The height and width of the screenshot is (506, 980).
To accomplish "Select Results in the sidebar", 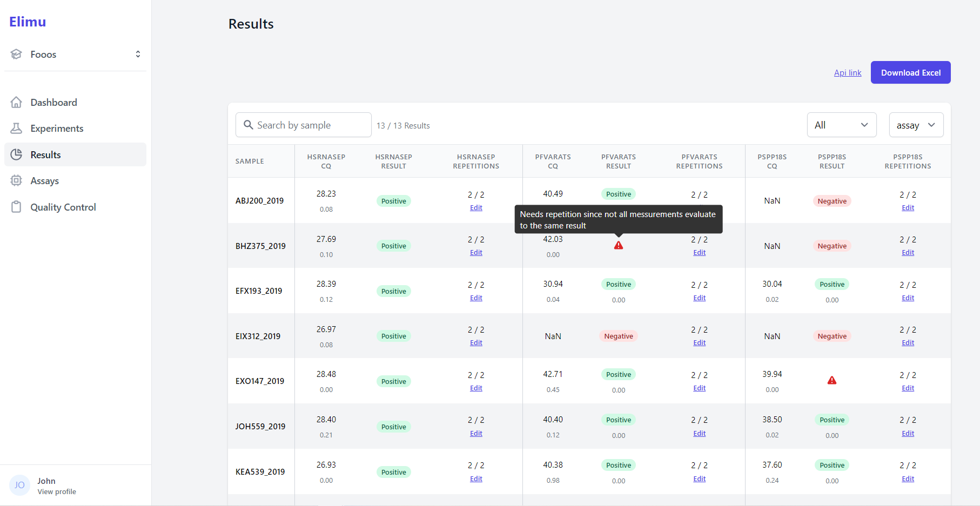I will [75, 154].
